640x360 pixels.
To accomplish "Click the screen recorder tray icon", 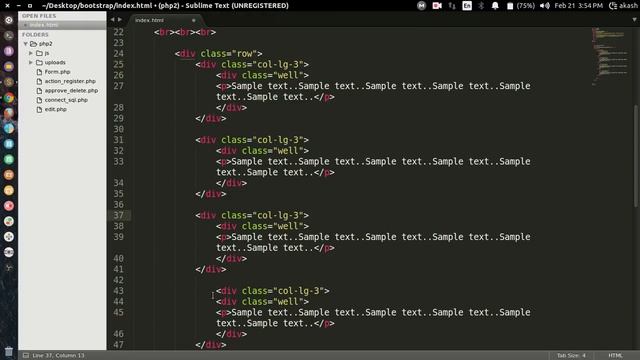I will coord(437,6).
